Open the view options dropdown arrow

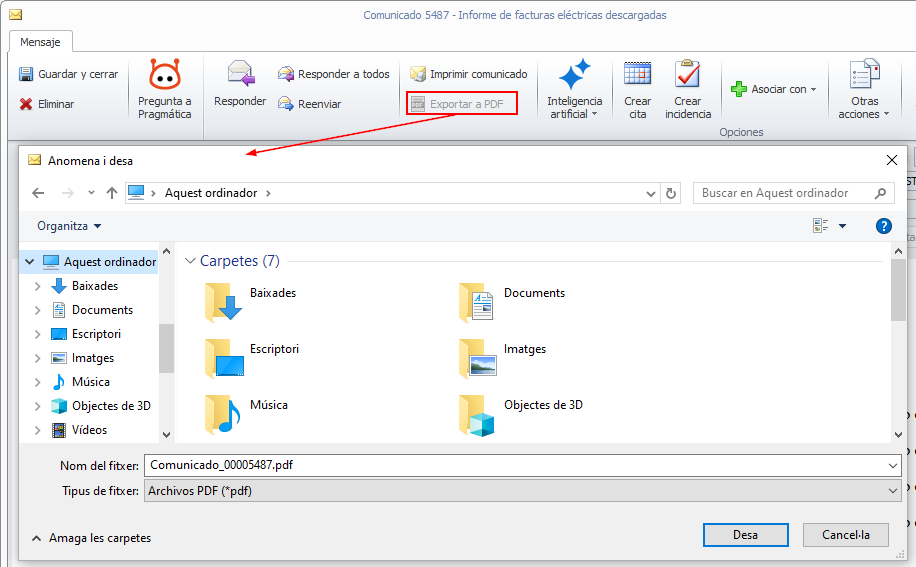click(x=842, y=226)
